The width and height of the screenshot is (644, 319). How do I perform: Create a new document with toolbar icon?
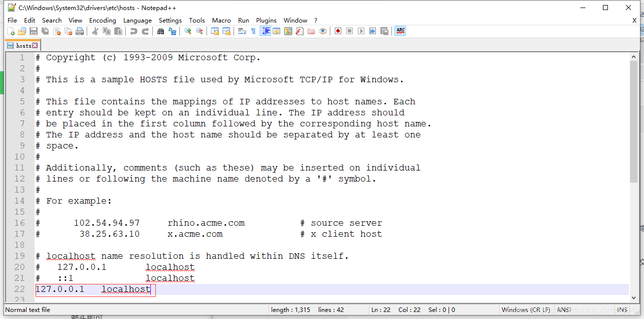click(x=11, y=31)
